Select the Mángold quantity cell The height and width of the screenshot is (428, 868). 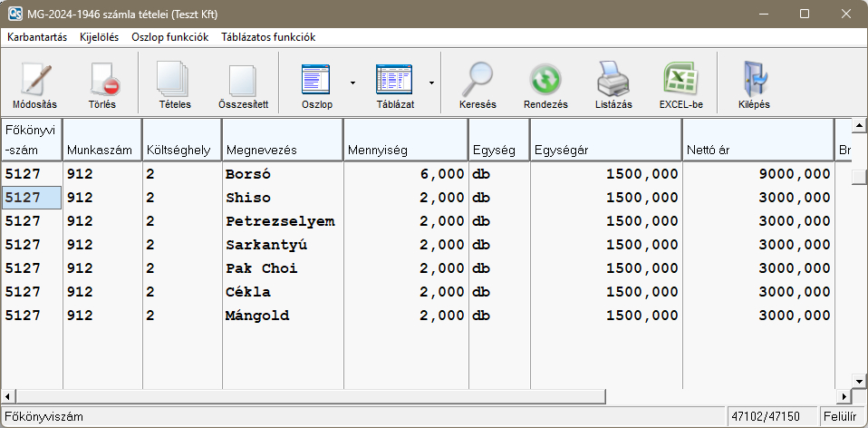click(x=407, y=316)
